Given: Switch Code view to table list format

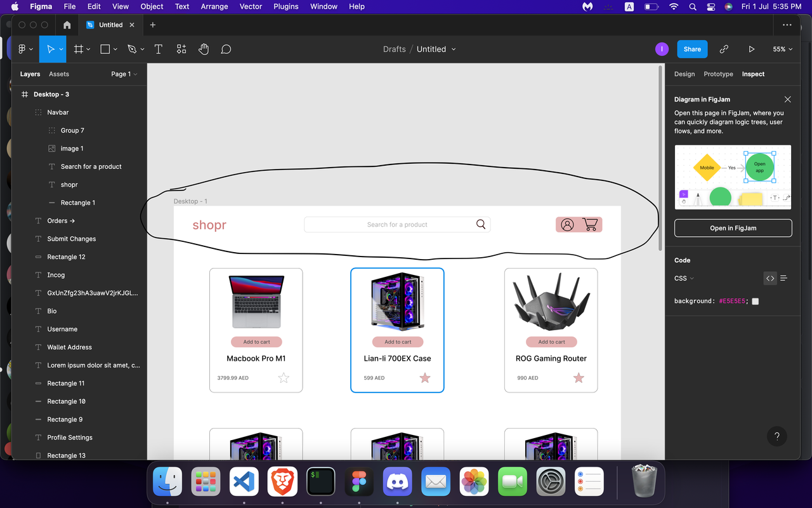Looking at the screenshot, I should coord(784,278).
